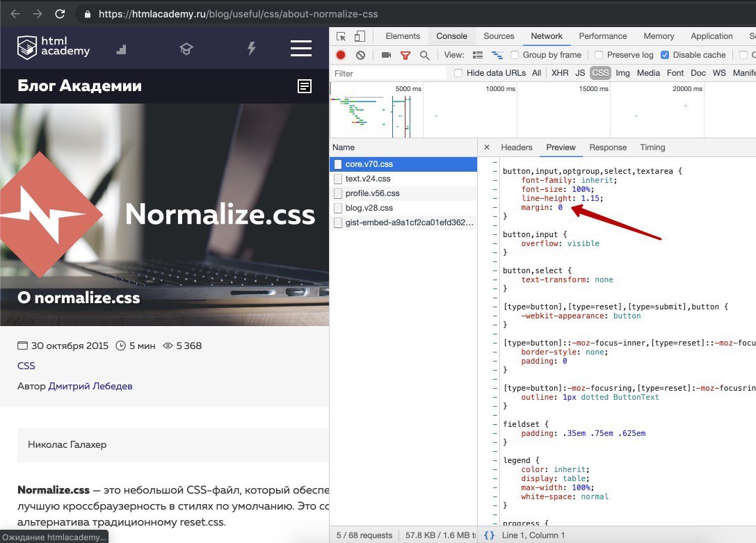
Task: Open the Sources tab
Action: [499, 36]
